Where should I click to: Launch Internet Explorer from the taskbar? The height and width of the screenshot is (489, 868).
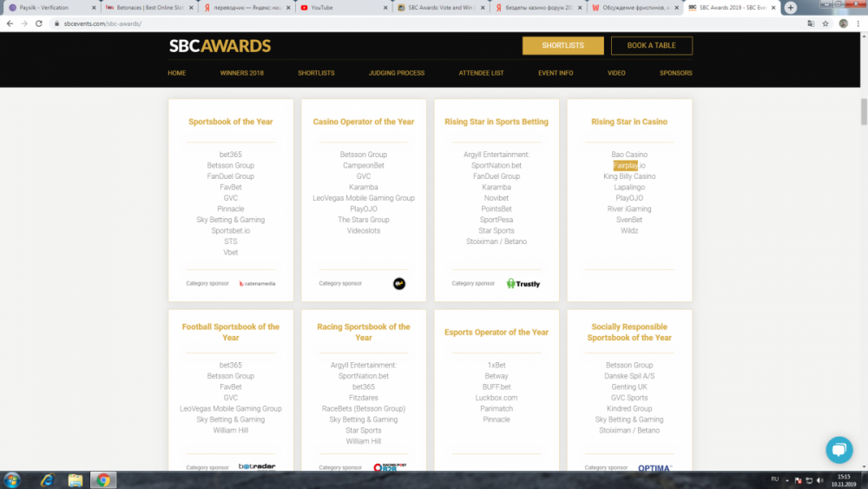pos(47,480)
